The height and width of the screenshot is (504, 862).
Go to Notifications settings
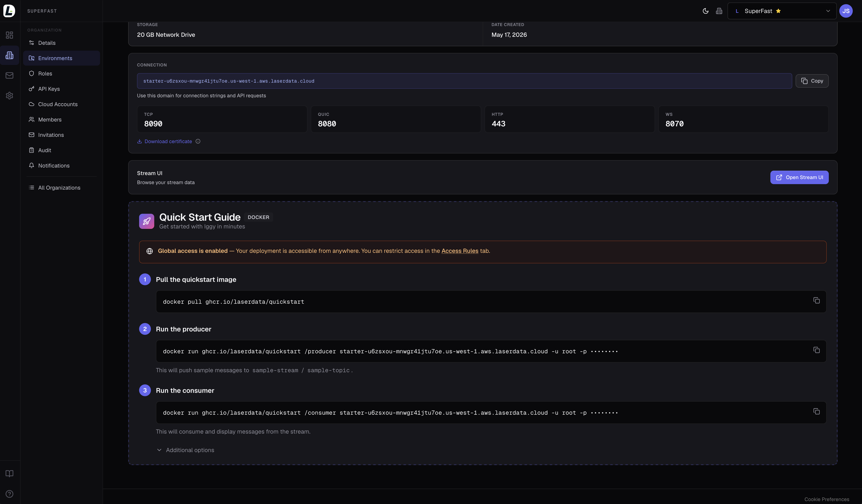coord(62,166)
